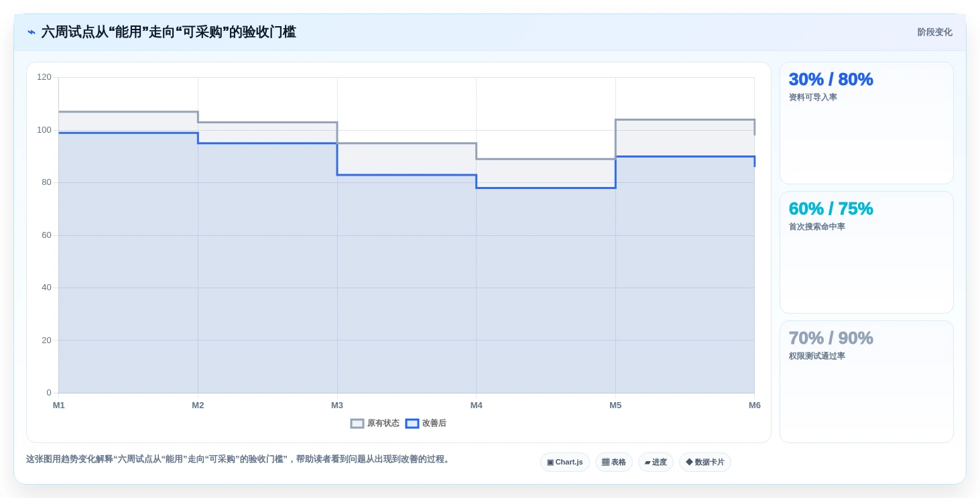Click the 60% / 75% metric value
The image size is (980, 498).
831,208
